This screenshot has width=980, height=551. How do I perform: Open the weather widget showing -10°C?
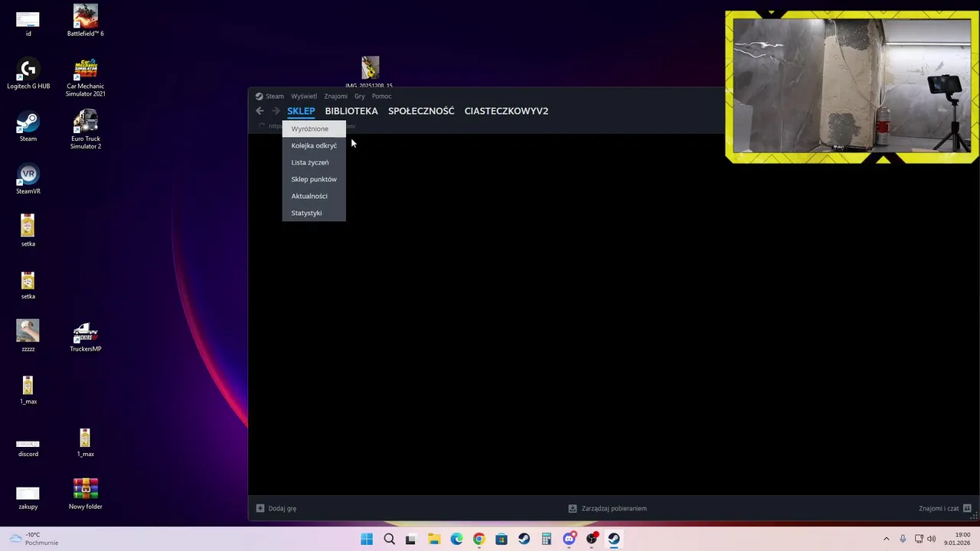pos(34,539)
